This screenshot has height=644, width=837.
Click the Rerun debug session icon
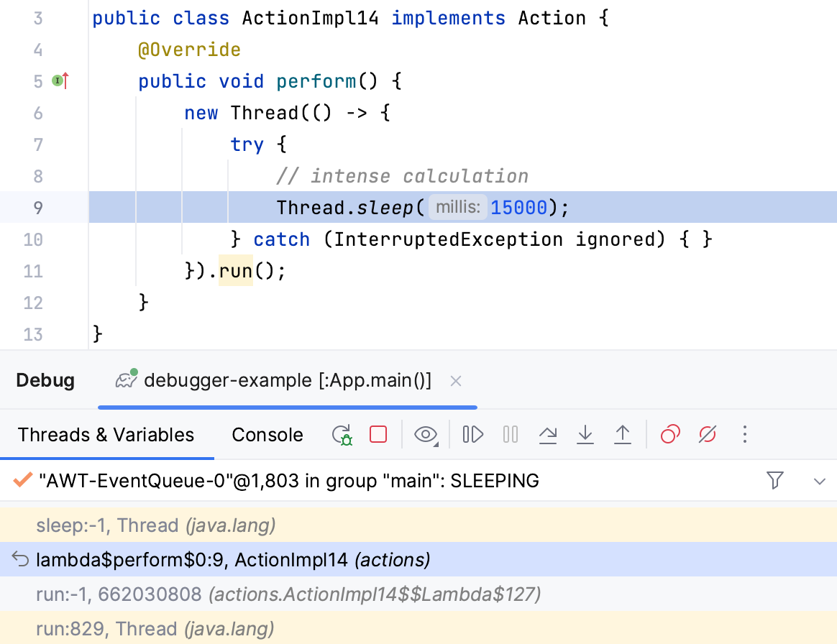tap(342, 435)
